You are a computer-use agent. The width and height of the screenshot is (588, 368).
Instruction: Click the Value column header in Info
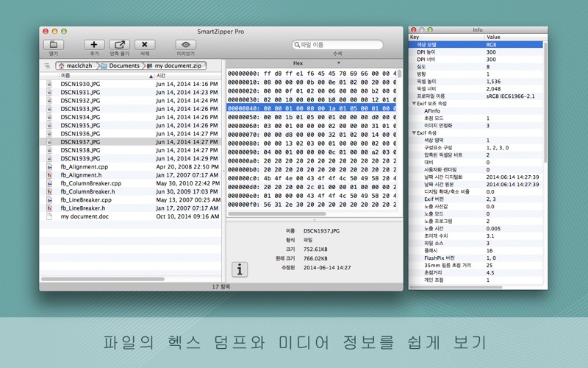point(516,37)
